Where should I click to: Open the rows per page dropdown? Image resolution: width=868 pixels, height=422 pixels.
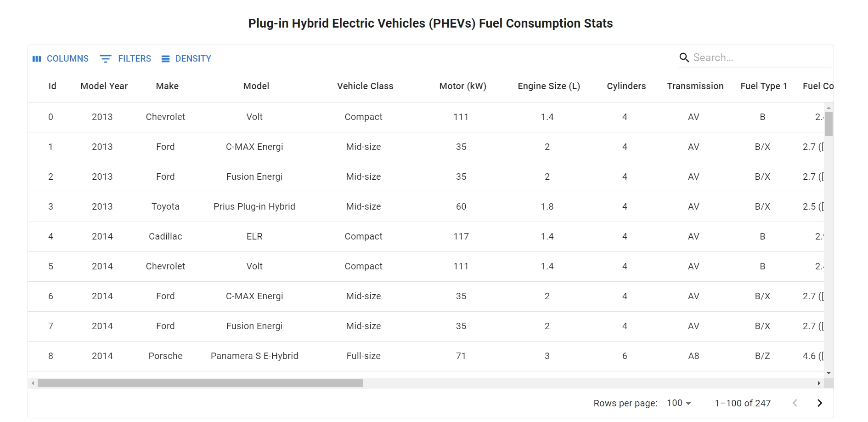click(x=679, y=403)
